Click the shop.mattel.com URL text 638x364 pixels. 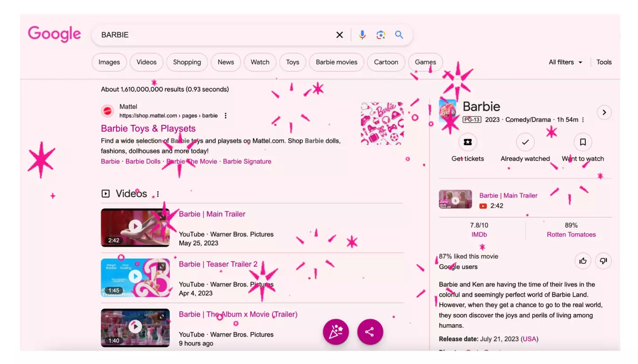click(x=168, y=116)
